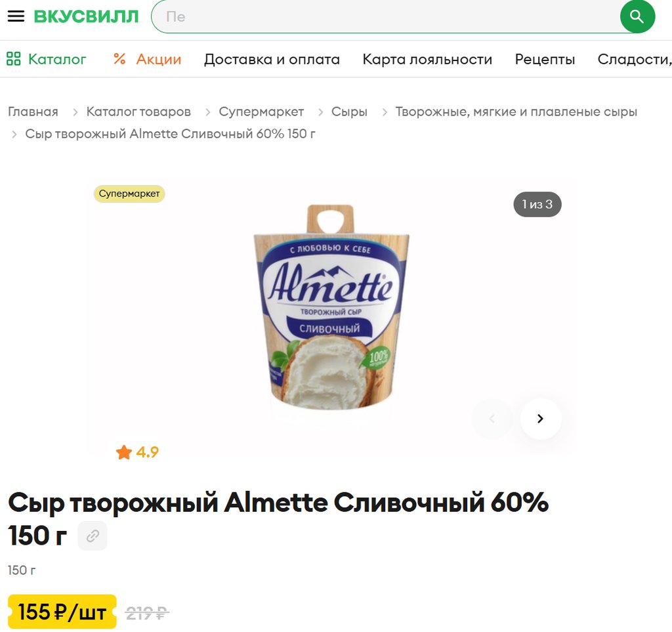Go to Сыры breadcrumb

[349, 112]
